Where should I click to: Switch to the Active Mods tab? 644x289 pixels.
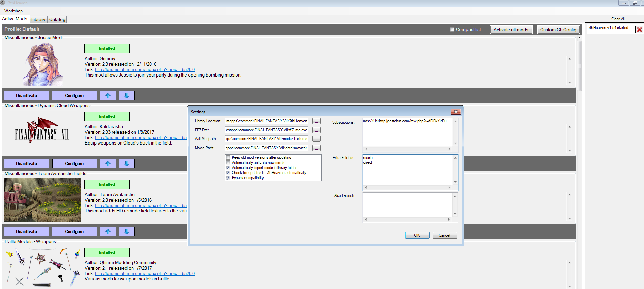click(x=15, y=19)
